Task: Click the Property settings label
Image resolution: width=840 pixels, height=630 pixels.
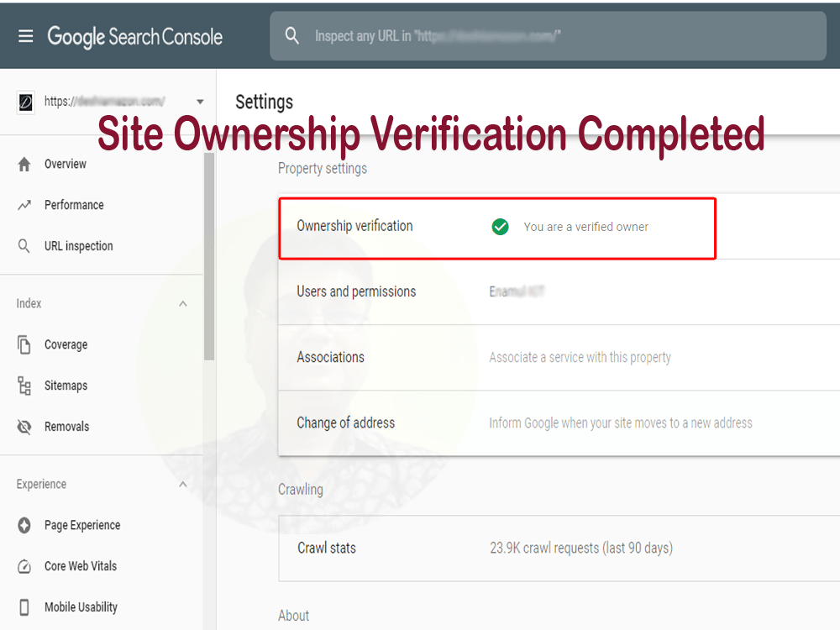Action: [323, 169]
